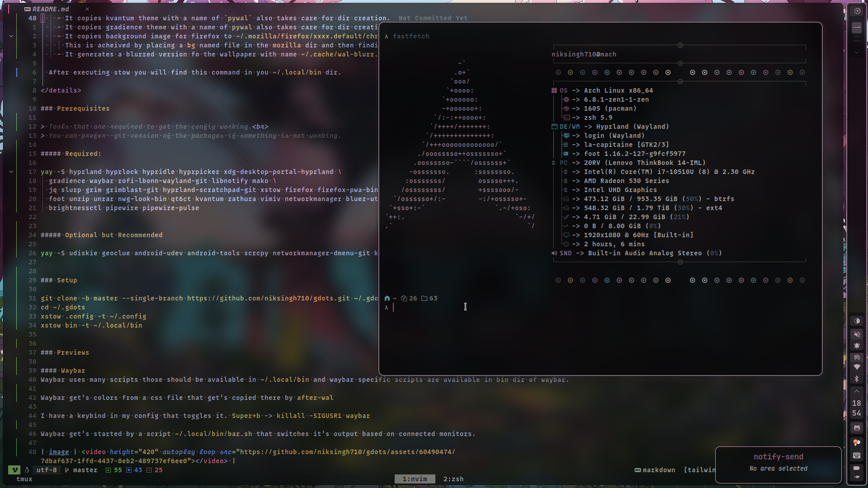This screenshot has height=488, width=868.
Task: Expand the workspace chevron below the workspace indicators
Action: pyautogui.click(x=857, y=53)
